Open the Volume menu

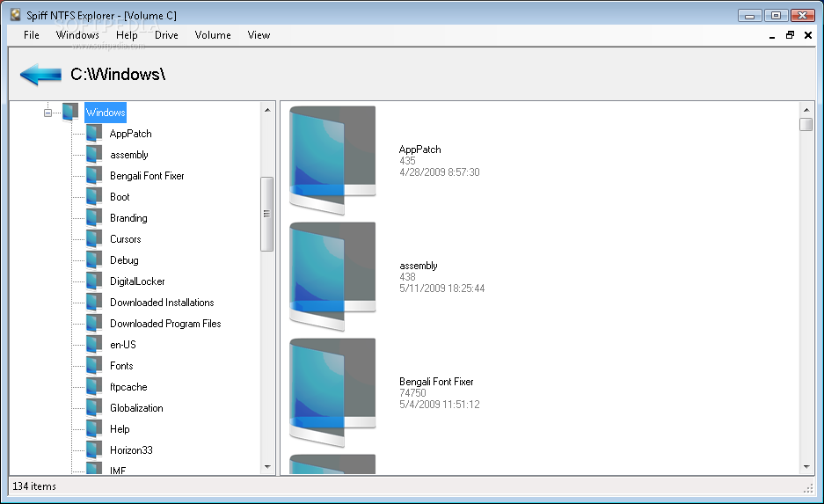[213, 35]
